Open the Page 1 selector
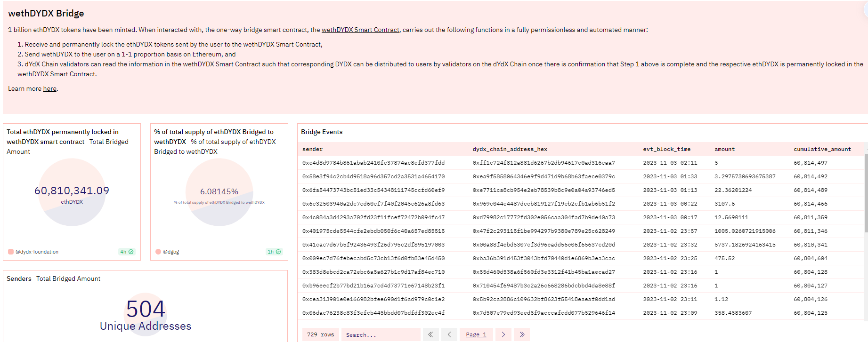Viewport: 868px width, 342px height. pyautogui.click(x=476, y=334)
